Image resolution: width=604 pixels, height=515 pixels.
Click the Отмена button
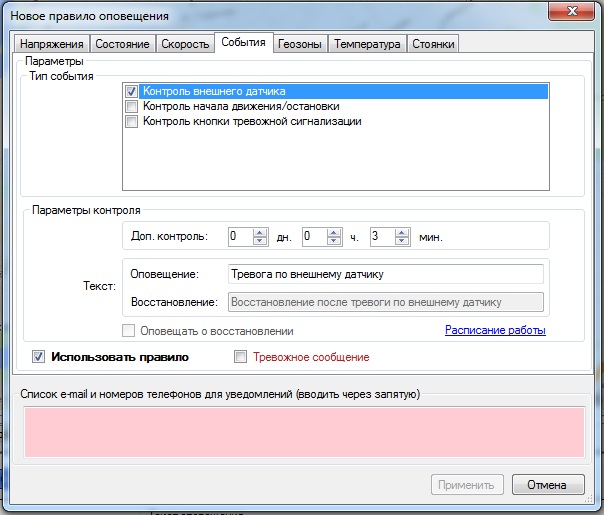click(547, 485)
